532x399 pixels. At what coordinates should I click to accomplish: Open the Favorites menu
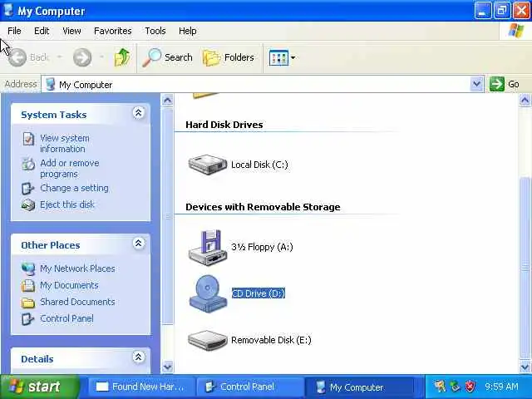(113, 31)
